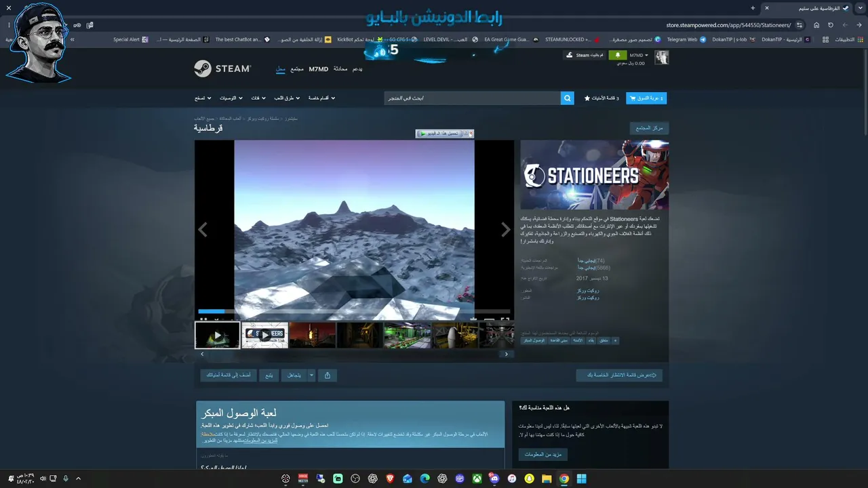Click the Stationeers header capsule image

tap(595, 175)
